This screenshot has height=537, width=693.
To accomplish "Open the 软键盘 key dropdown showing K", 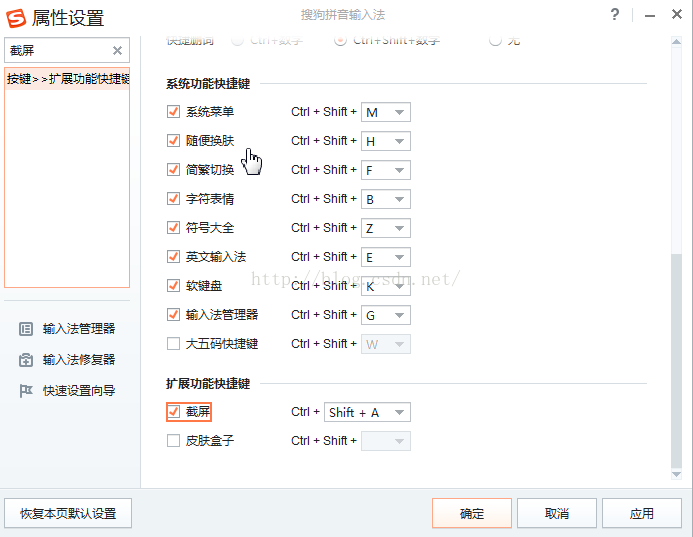I will pyautogui.click(x=386, y=286).
